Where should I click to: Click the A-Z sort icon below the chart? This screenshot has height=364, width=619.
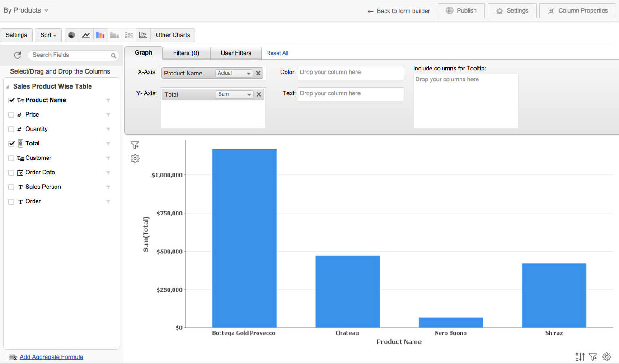click(580, 357)
